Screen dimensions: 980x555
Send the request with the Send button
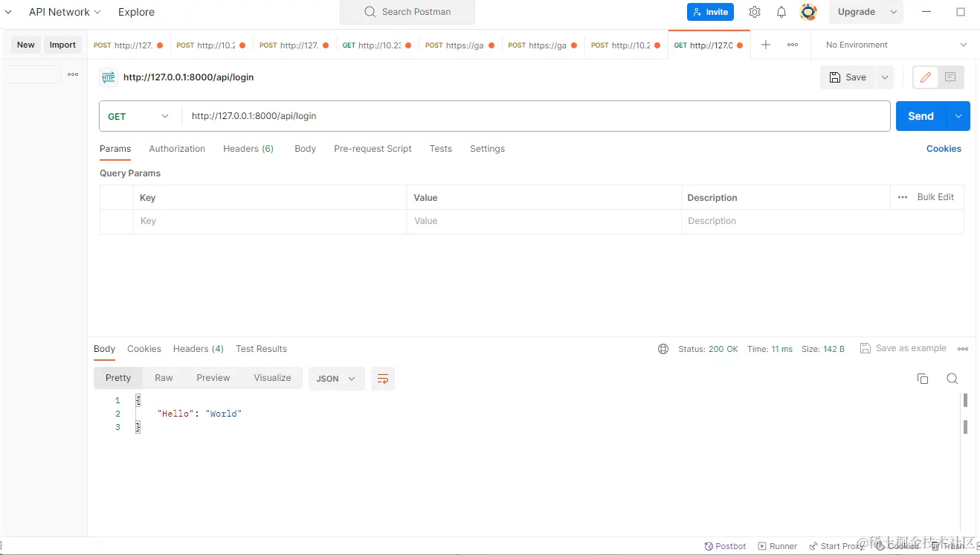coord(921,116)
